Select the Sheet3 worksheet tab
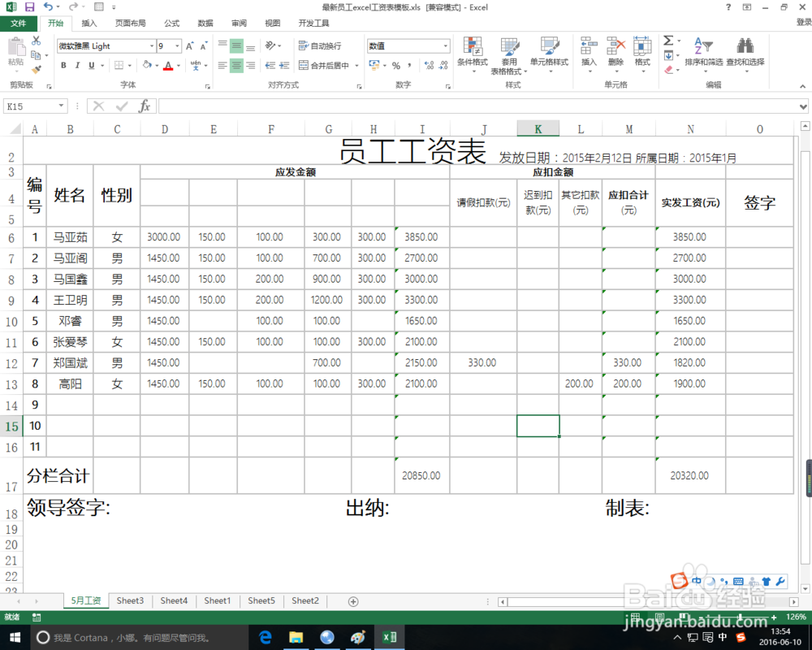The width and height of the screenshot is (812, 650). point(130,600)
